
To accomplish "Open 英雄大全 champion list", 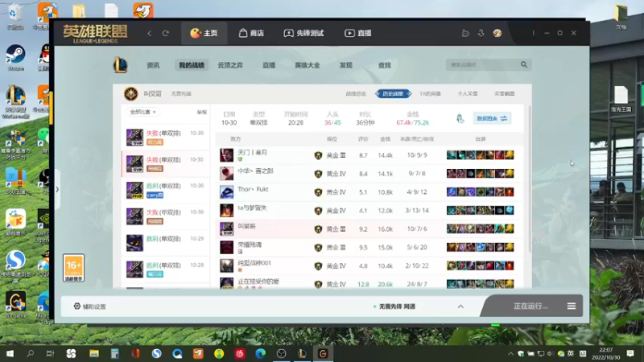I will click(x=308, y=65).
